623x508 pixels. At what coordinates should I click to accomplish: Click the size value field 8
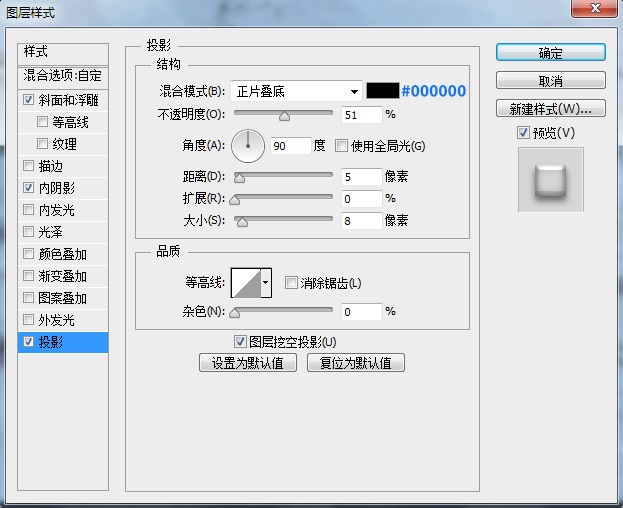point(362,220)
